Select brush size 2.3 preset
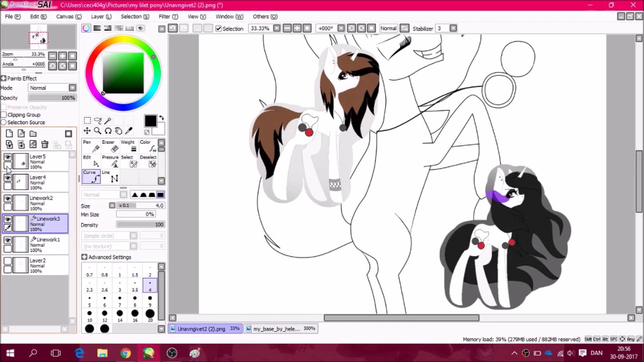Screen dimensions: 644x362 [x=90, y=286]
